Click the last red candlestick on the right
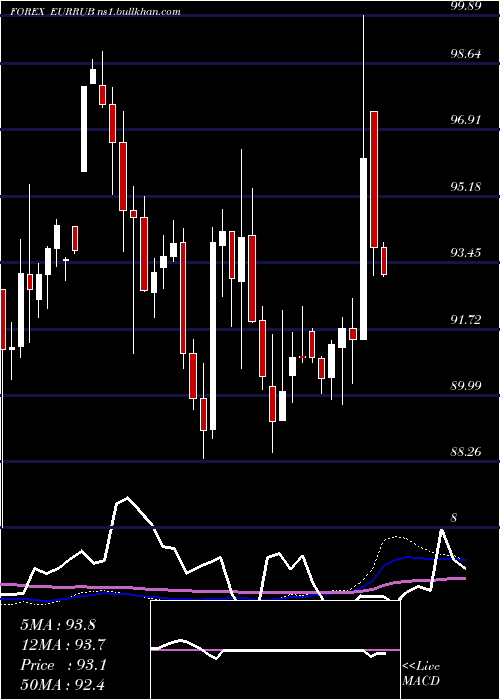Screen dimensions: 500x700 coord(384,261)
